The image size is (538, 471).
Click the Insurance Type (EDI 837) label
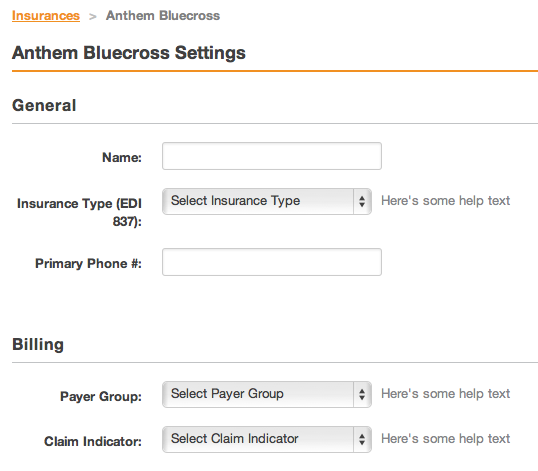[79, 212]
